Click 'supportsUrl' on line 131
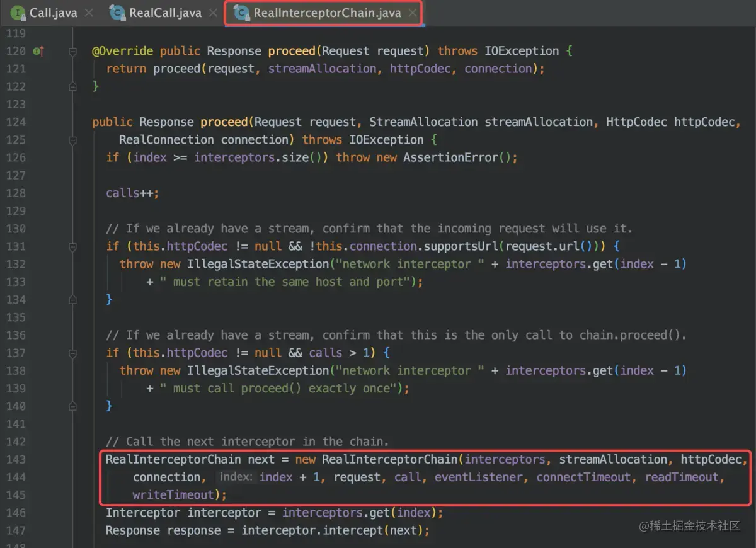756x548 pixels. [x=461, y=246]
